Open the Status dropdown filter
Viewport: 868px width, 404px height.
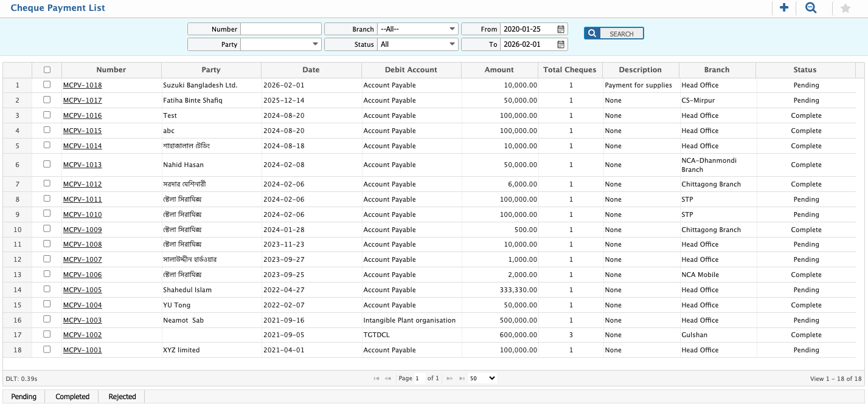[x=417, y=44]
